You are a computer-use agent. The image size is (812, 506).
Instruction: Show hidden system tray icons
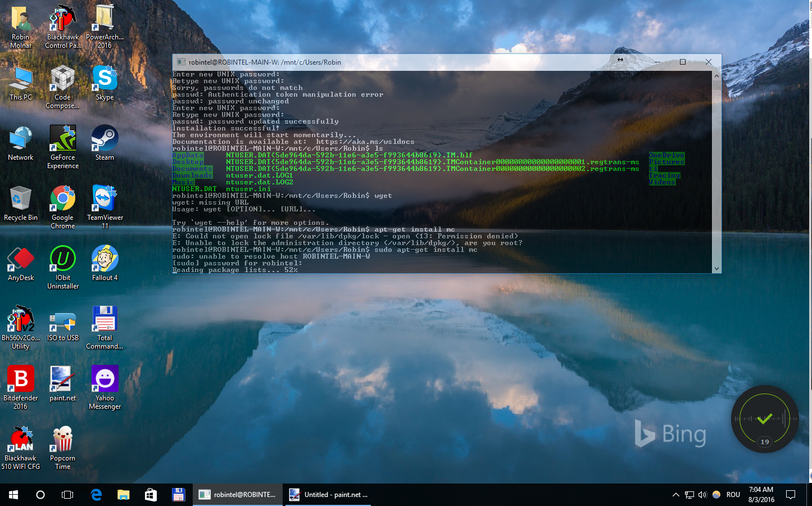point(675,495)
